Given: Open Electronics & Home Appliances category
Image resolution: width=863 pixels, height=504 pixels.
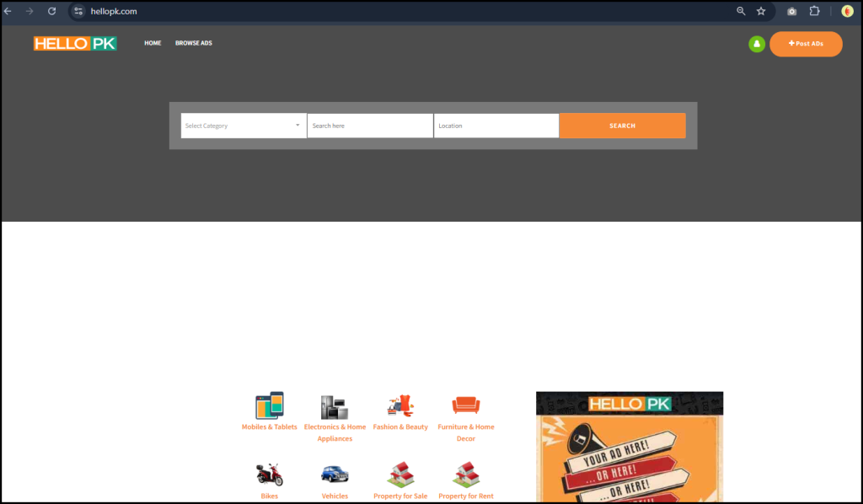Looking at the screenshot, I should tap(335, 405).
